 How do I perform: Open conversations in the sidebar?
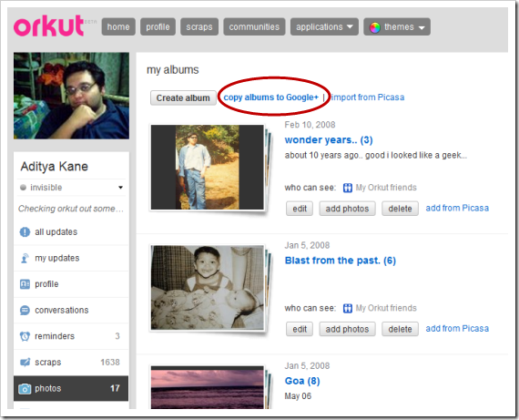pos(71,310)
